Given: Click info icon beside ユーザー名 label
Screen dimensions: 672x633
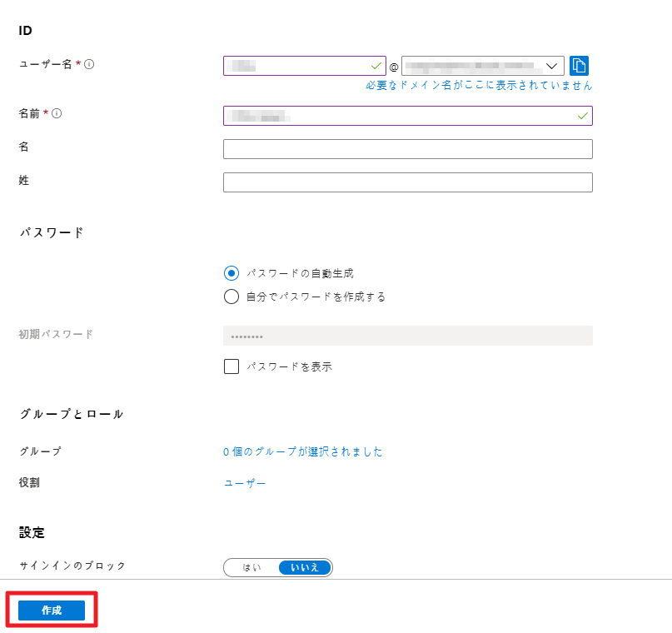Looking at the screenshot, I should [x=89, y=64].
